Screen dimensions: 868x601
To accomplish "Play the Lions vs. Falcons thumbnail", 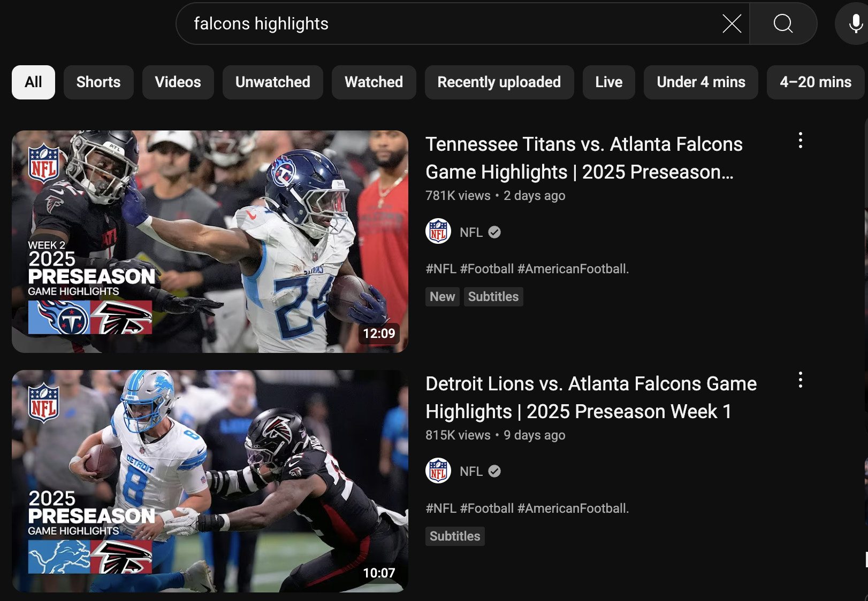I will [x=210, y=481].
